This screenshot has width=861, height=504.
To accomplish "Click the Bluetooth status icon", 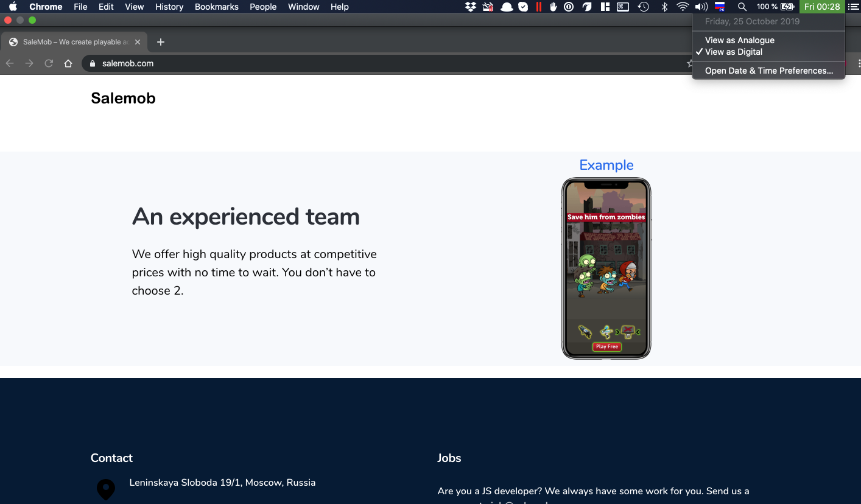I will (x=664, y=7).
